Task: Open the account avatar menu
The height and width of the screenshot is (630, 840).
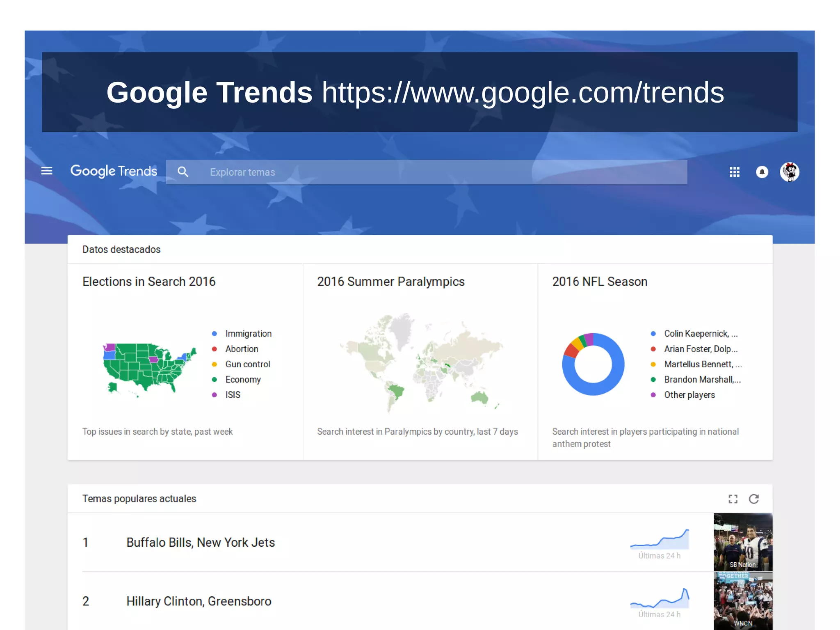Action: point(790,172)
